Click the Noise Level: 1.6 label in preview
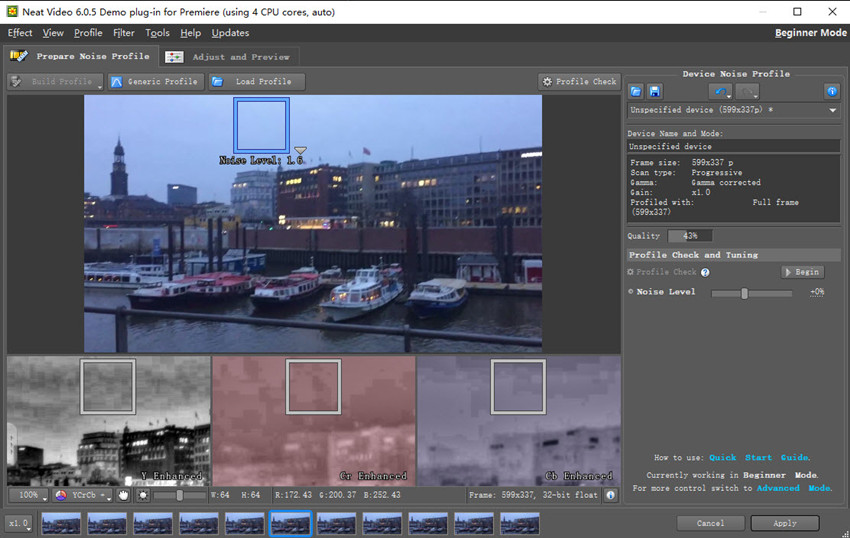This screenshot has height=538, width=850. coord(261,161)
